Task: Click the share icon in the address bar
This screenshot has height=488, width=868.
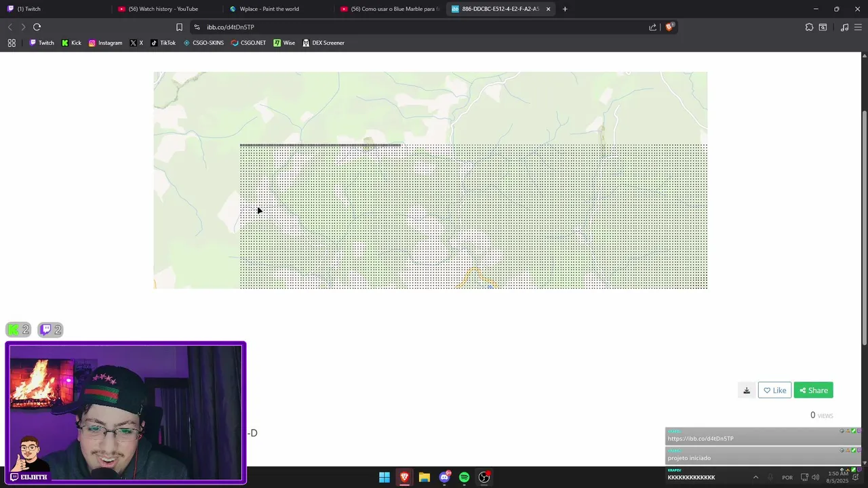Action: pos(652,27)
